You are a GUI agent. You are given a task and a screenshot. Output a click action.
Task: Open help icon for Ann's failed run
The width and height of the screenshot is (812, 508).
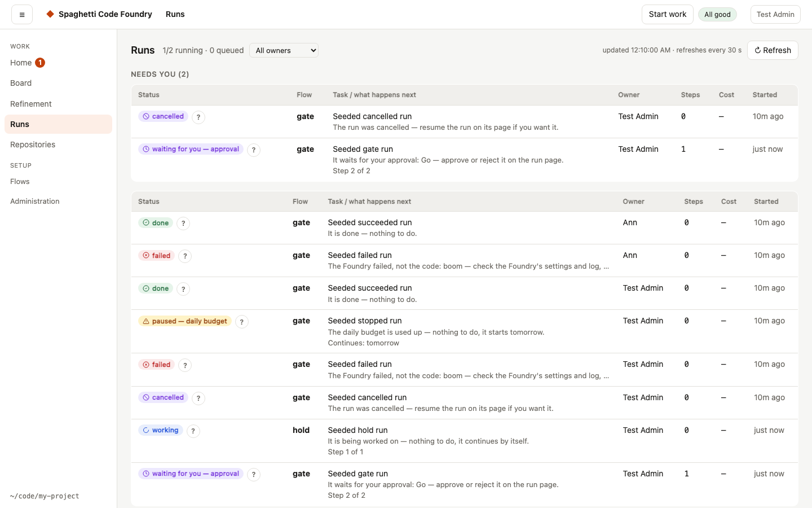pos(185,256)
